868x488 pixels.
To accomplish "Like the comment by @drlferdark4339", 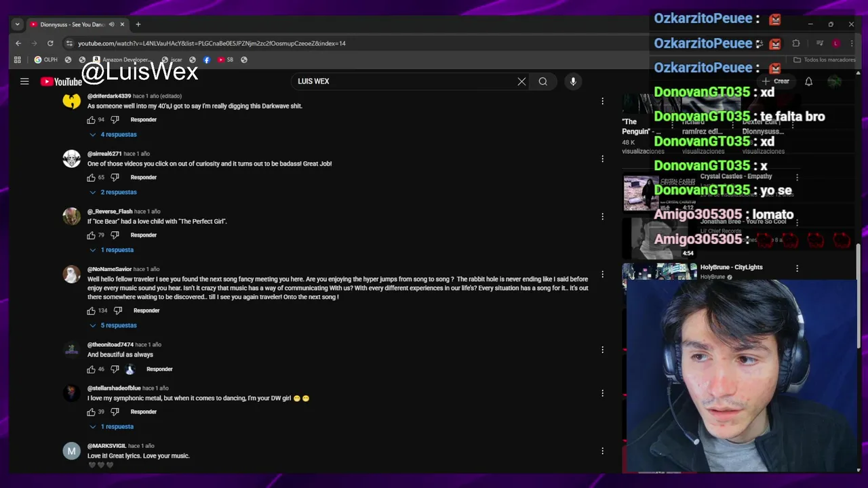I will [x=91, y=120].
